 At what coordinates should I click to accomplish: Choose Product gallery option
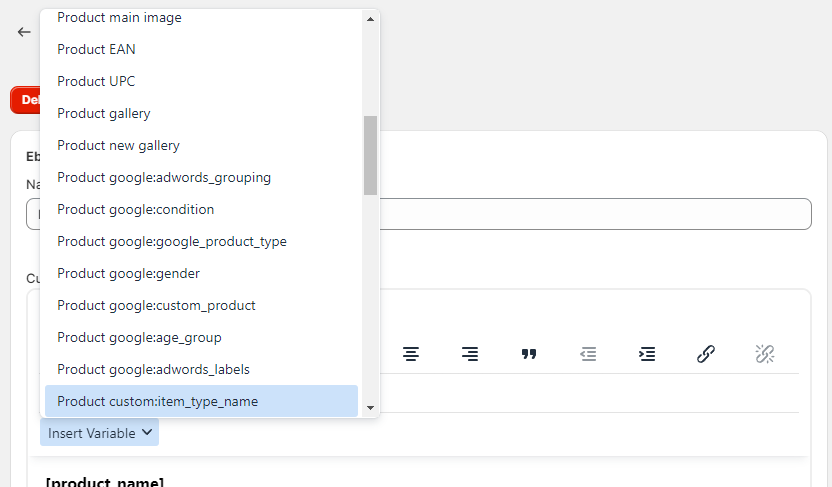tap(202, 113)
